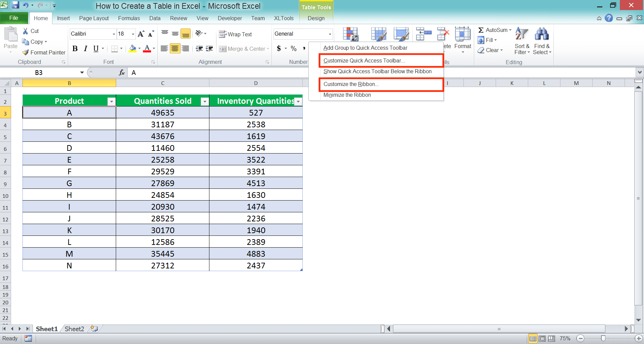Screen dimensions: 644x344
Task: Open the Product column filter dropdown
Action: click(111, 101)
